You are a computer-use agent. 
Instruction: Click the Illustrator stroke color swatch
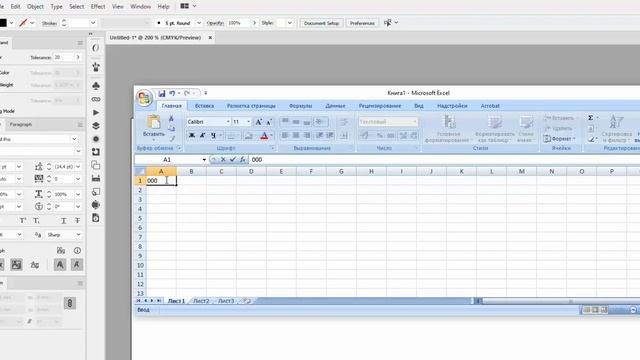click(x=23, y=23)
